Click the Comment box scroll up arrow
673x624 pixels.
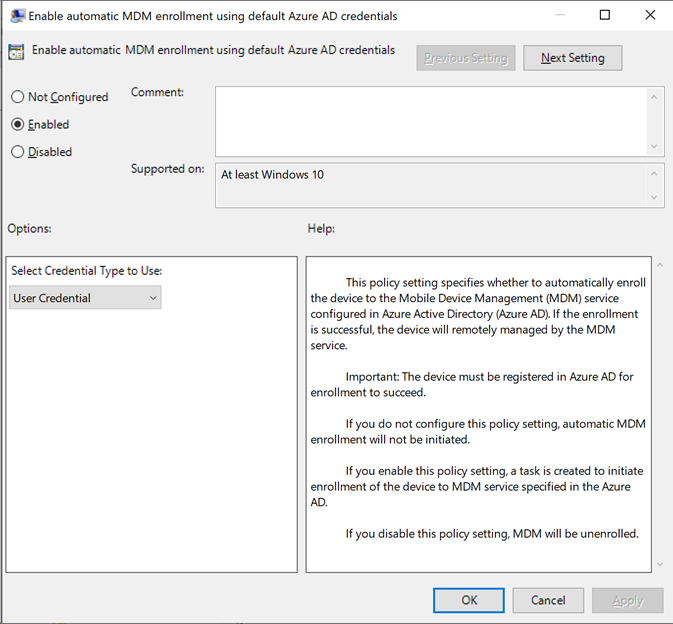coord(654,97)
